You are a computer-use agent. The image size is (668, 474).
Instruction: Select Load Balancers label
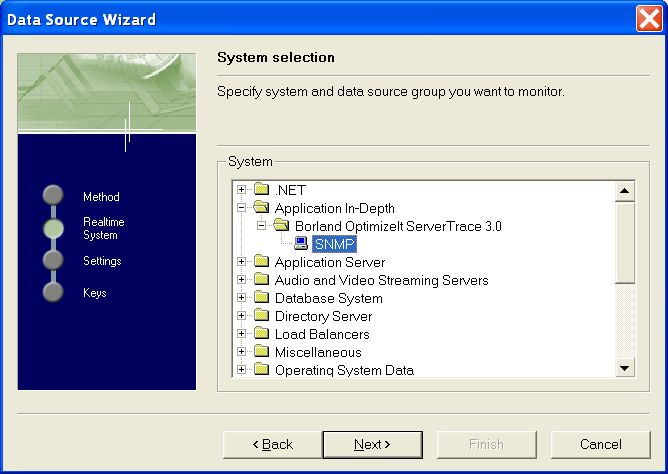coord(322,334)
